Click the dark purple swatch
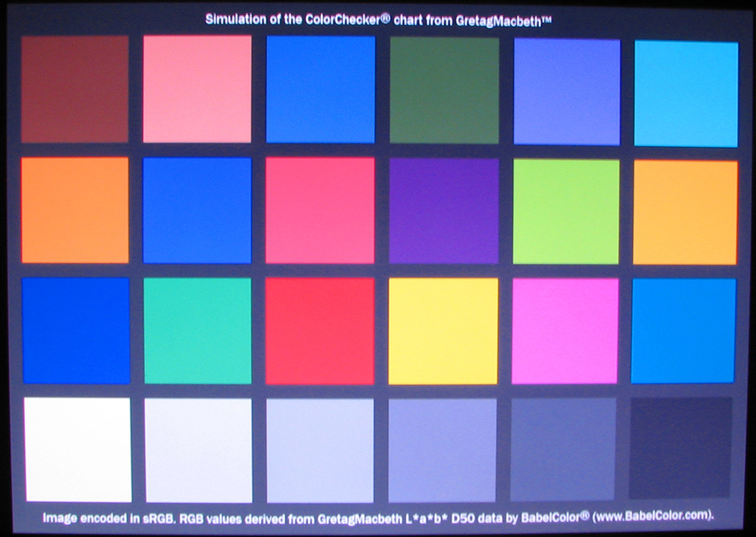Screen dimensions: 756x537 click(x=444, y=211)
